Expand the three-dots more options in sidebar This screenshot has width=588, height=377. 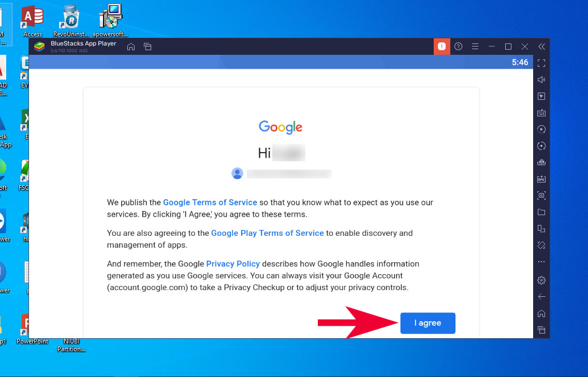[541, 262]
